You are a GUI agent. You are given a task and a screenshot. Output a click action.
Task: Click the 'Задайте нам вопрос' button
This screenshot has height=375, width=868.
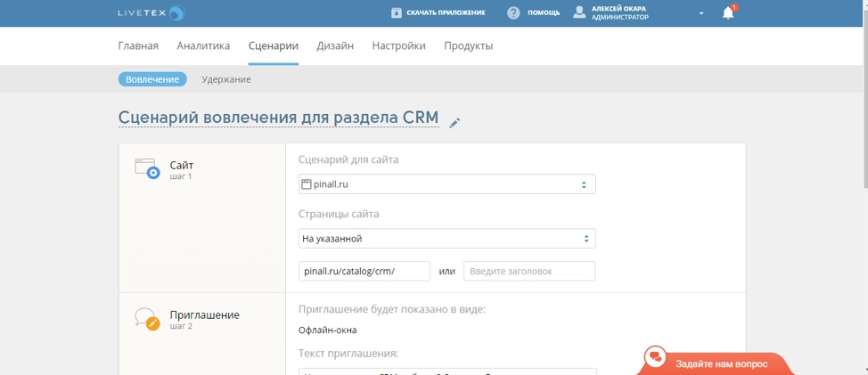pyautogui.click(x=722, y=363)
